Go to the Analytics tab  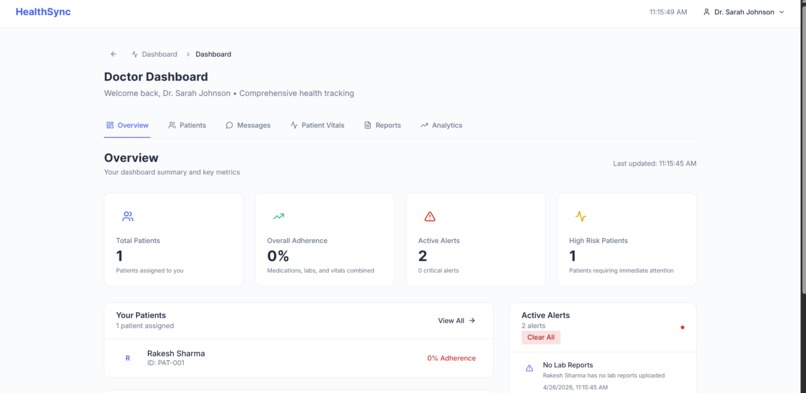(441, 125)
